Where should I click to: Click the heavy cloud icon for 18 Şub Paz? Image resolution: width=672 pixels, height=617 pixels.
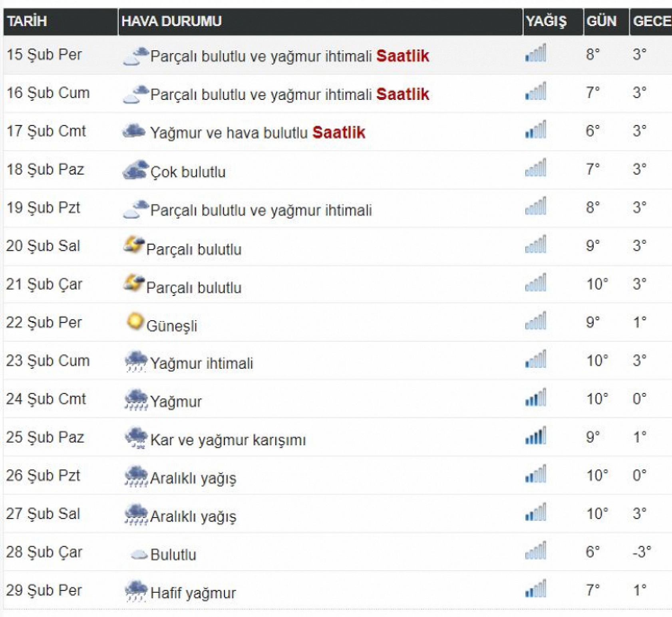135,170
